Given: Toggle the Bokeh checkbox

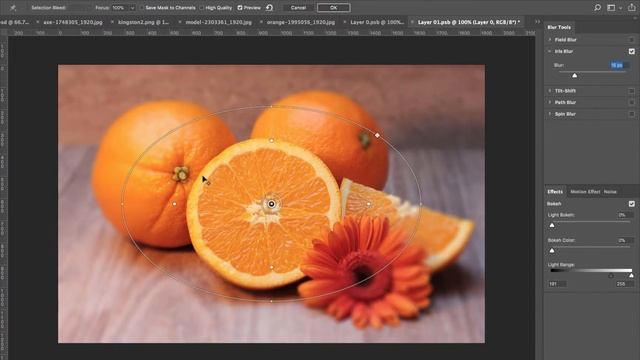Looking at the screenshot, I should 631,204.
